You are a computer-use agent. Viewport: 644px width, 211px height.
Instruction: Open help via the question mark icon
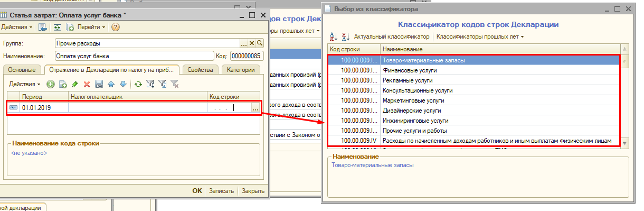[x=115, y=27]
